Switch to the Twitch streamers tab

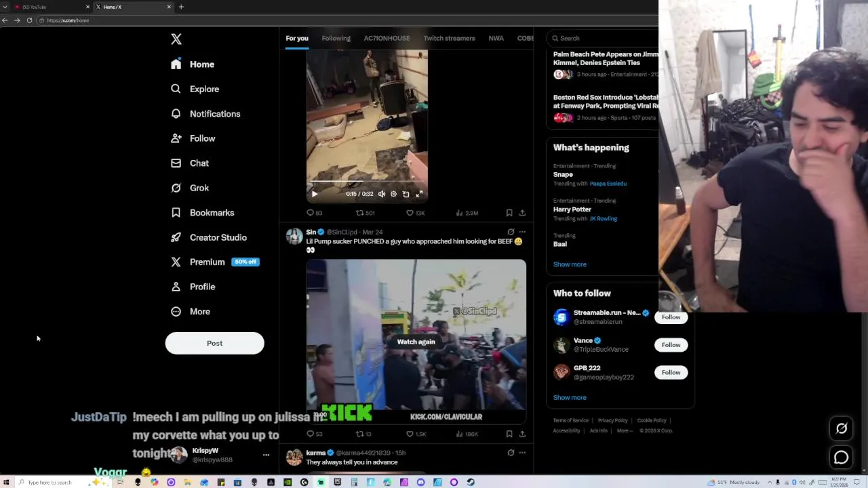(449, 38)
